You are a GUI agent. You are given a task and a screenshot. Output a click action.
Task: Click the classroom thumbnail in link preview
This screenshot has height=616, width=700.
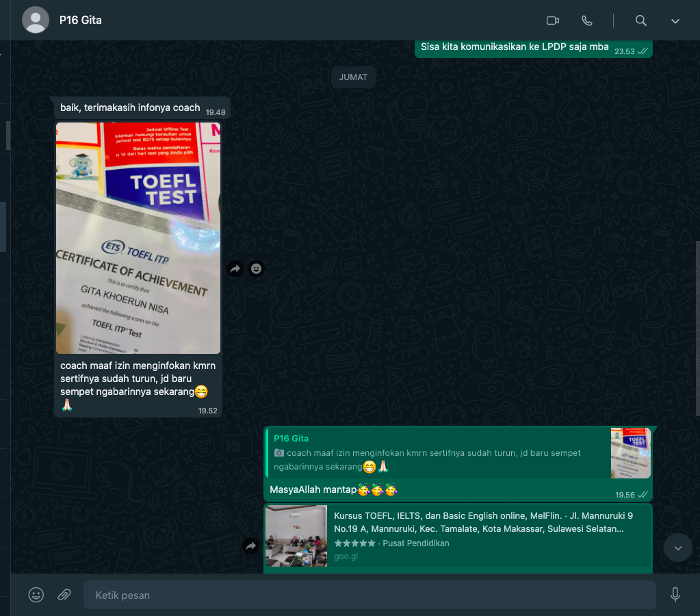point(296,536)
